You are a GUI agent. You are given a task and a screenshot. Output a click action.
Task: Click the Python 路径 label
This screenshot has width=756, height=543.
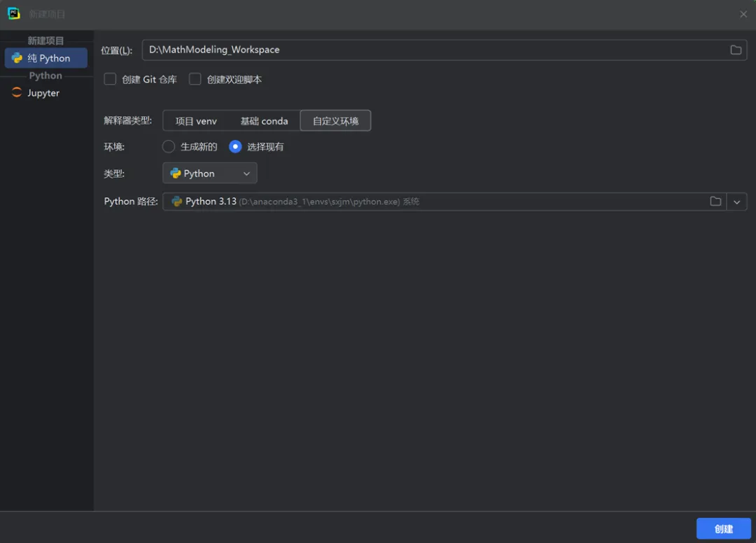point(131,202)
